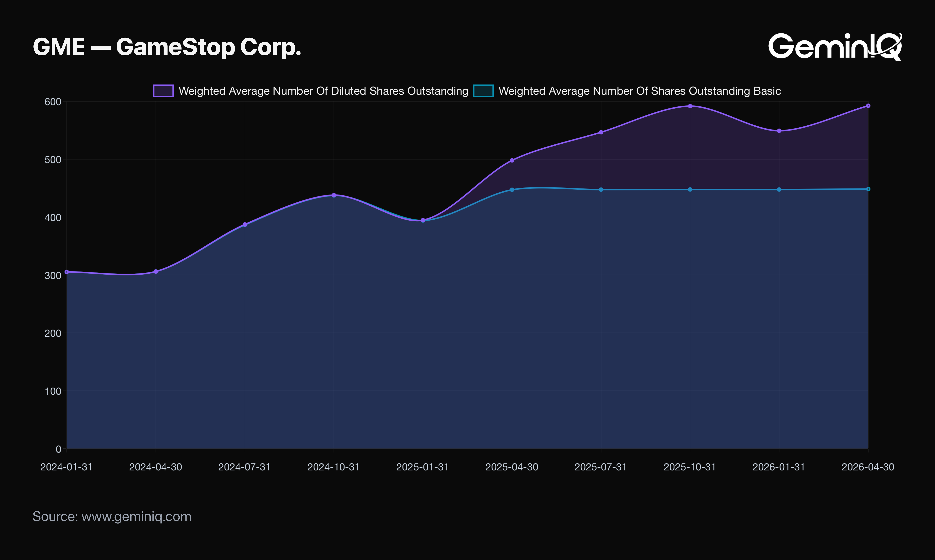
Task: Click the 100 y-axis label
Action: [53, 391]
